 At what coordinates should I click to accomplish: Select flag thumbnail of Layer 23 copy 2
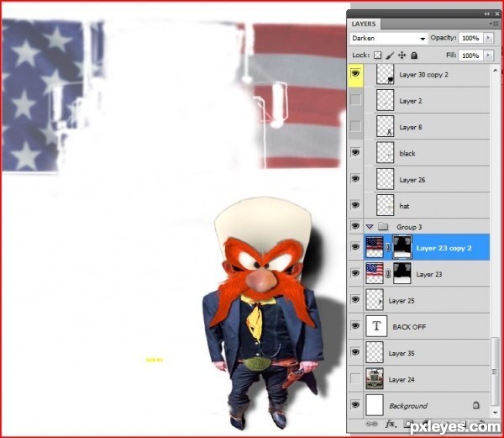375,247
